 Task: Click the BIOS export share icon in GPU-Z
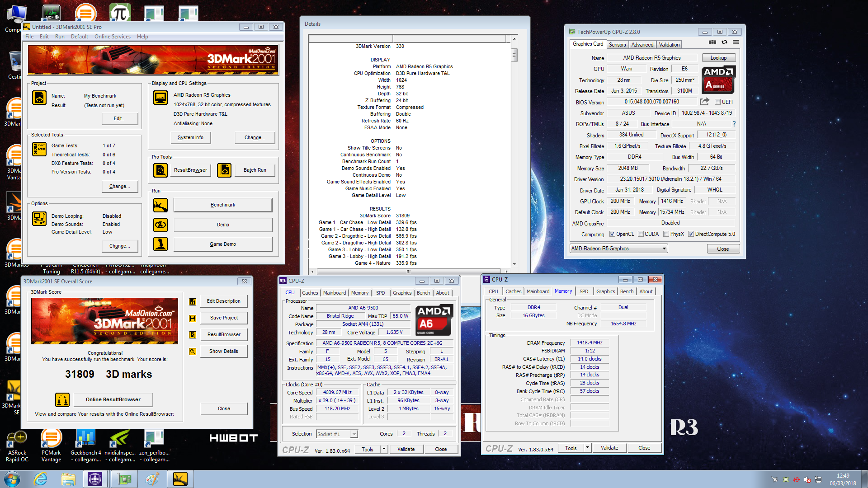pos(704,102)
